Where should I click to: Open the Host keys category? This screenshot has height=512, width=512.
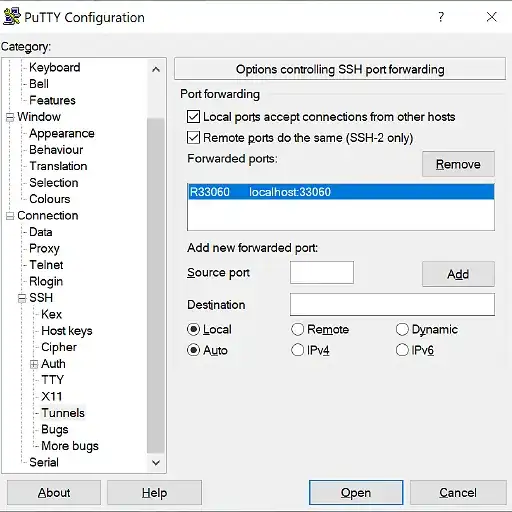67,331
